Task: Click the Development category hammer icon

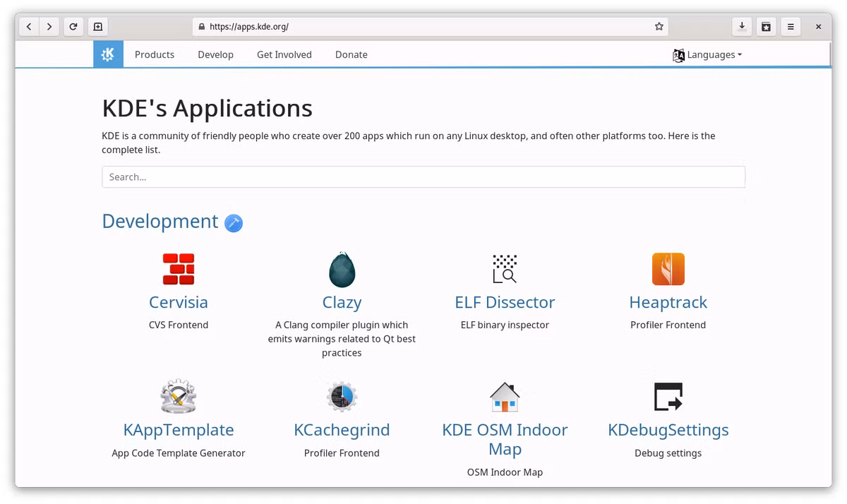Action: tap(234, 223)
